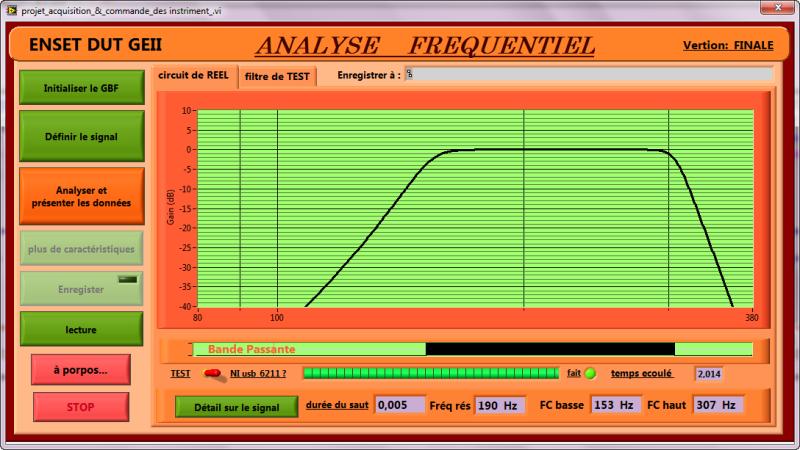Click the 'Enregistrer à' path input field
The width and height of the screenshot is (800, 450).
590,74
